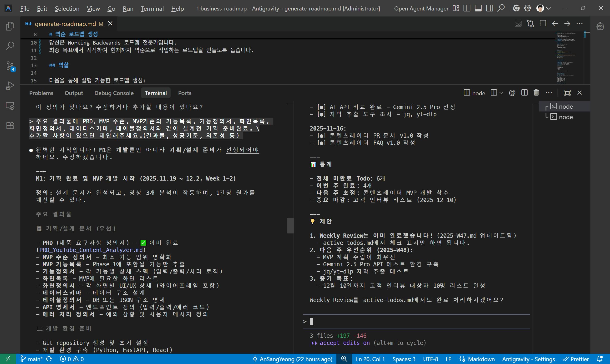The height and width of the screenshot is (364, 610).
Task: Open the Chrome icon in the title bar
Action: 516,8
